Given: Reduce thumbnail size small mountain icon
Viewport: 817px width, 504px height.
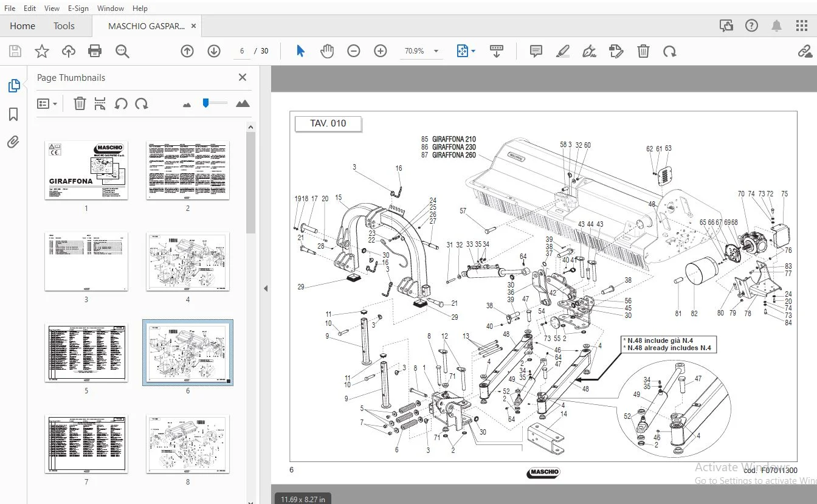Looking at the screenshot, I should tap(187, 105).
